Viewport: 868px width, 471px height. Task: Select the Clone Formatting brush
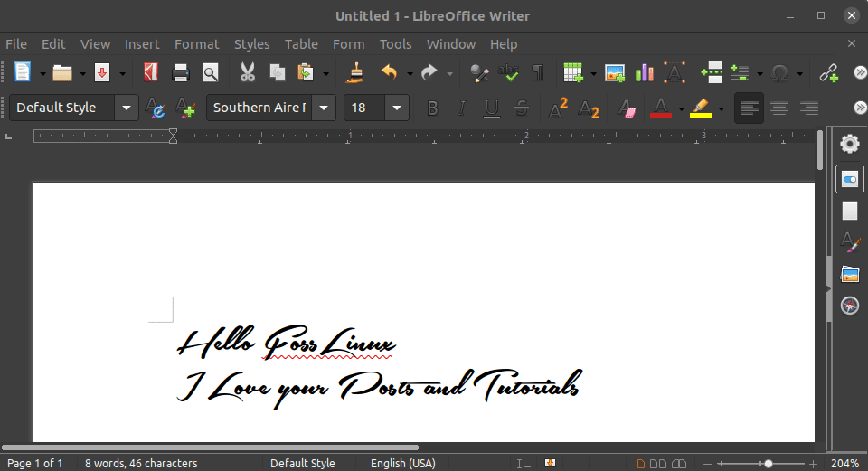(x=354, y=72)
